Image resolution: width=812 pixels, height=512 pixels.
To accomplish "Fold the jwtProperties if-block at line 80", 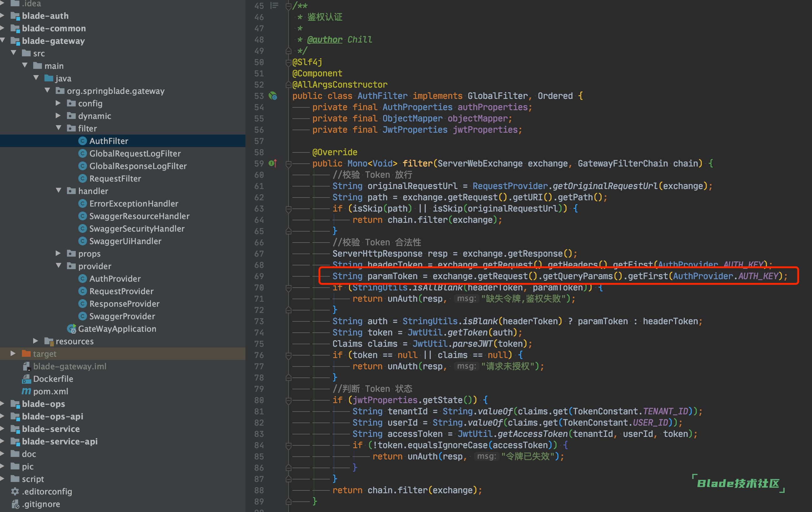I will (x=288, y=401).
